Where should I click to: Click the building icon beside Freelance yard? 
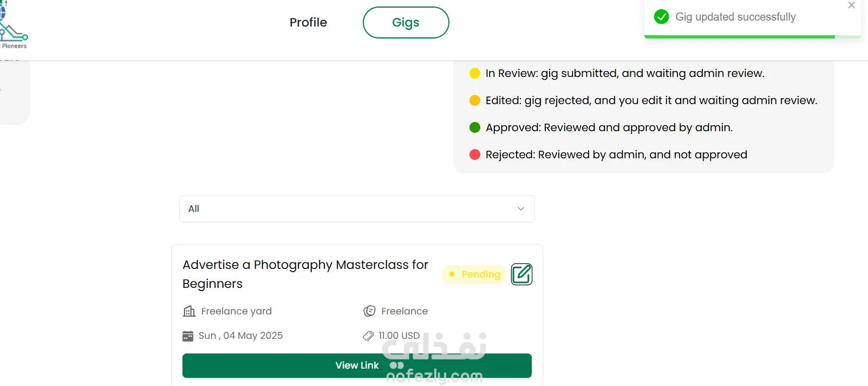point(189,311)
